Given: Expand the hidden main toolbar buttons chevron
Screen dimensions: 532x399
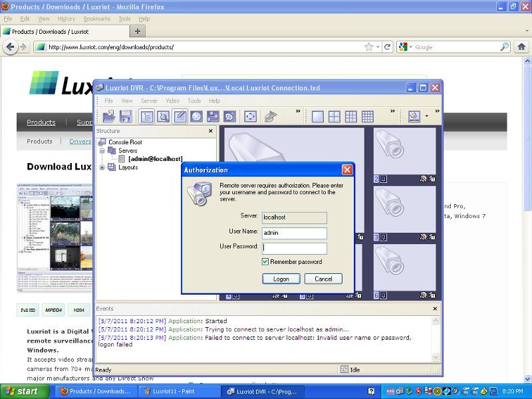Looking at the screenshot, I should pos(298,111).
